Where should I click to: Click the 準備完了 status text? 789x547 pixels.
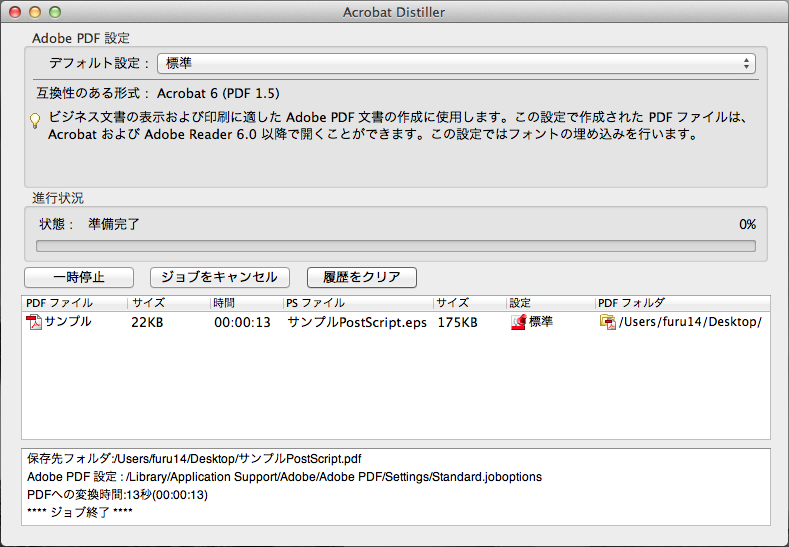[114, 224]
